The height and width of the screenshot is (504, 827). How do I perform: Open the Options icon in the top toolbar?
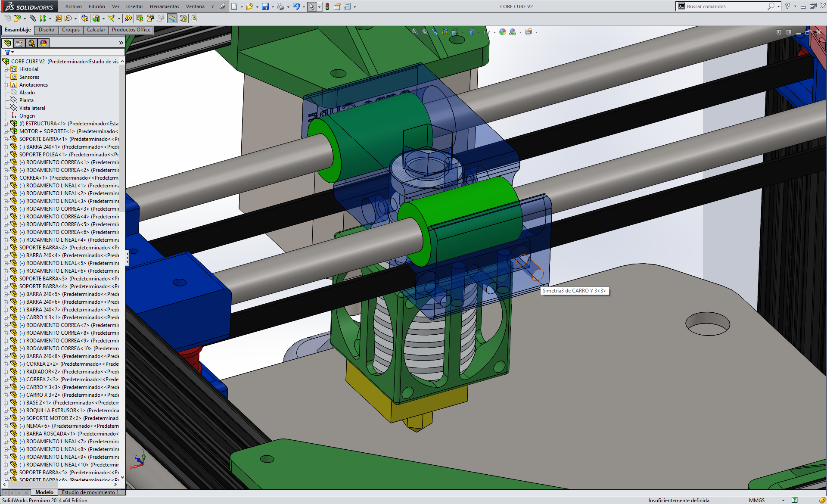(347, 6)
